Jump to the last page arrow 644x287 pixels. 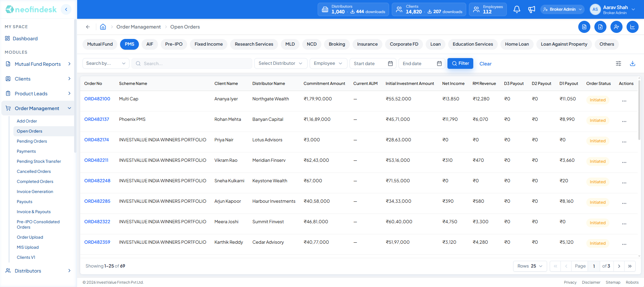coord(630,266)
